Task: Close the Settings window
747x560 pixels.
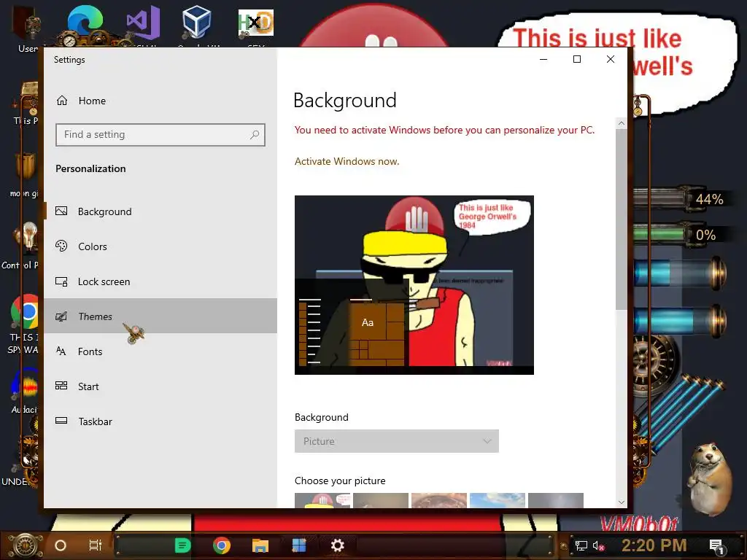Action: 611,59
